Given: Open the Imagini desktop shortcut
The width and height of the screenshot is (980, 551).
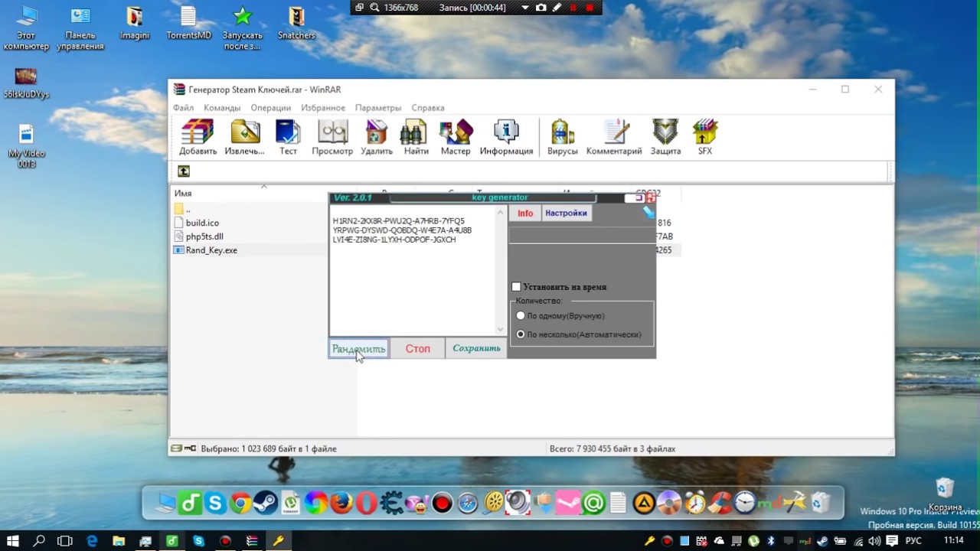Looking at the screenshot, I should [x=135, y=24].
